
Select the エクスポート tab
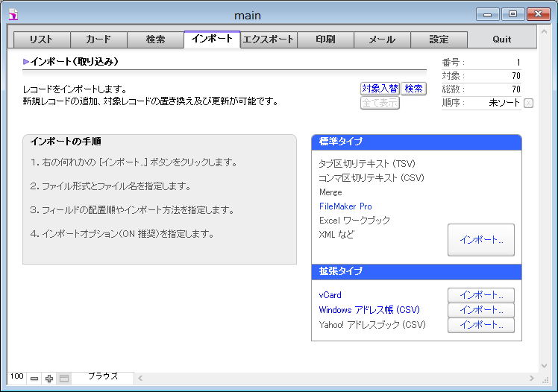[269, 40]
